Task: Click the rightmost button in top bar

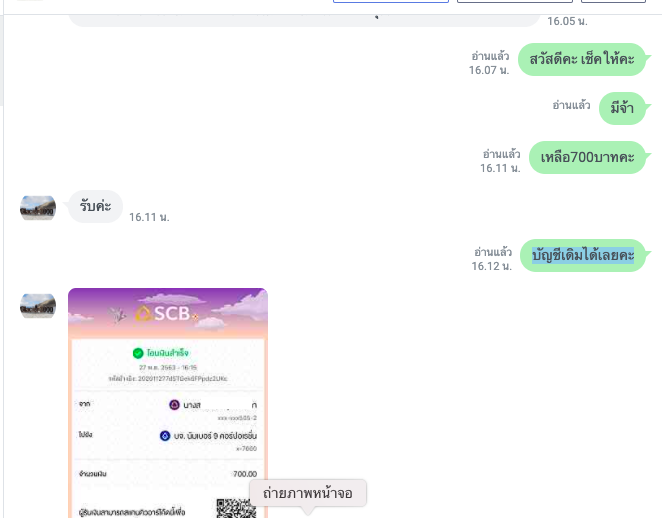Action: pyautogui.click(x=613, y=1)
